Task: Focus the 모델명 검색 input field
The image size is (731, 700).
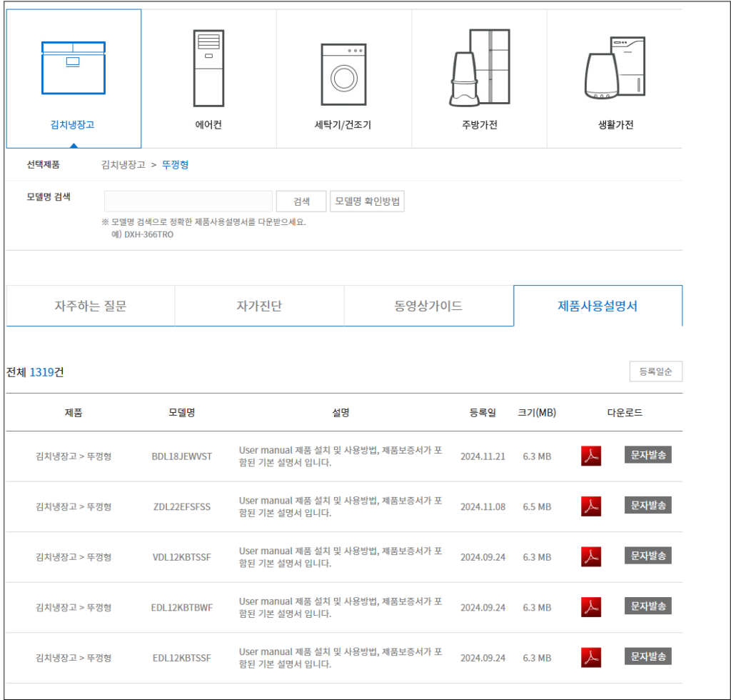Action: pos(188,201)
